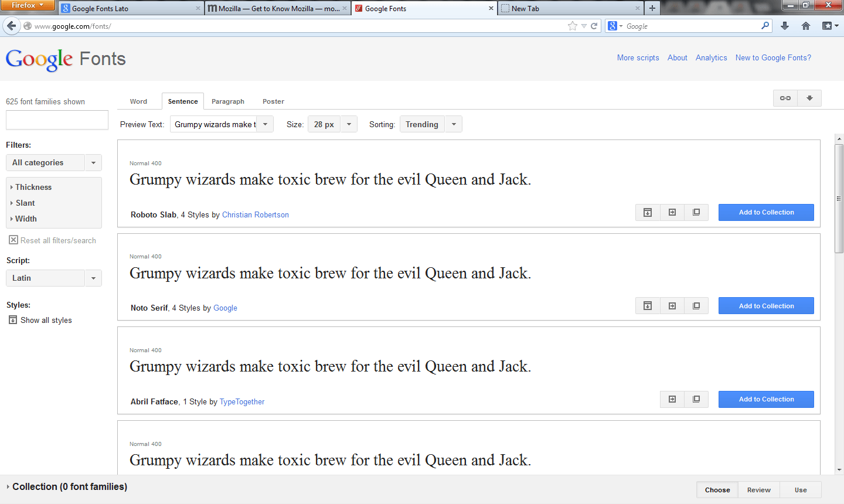
Task: Open the Latin script dropdown
Action: point(54,278)
